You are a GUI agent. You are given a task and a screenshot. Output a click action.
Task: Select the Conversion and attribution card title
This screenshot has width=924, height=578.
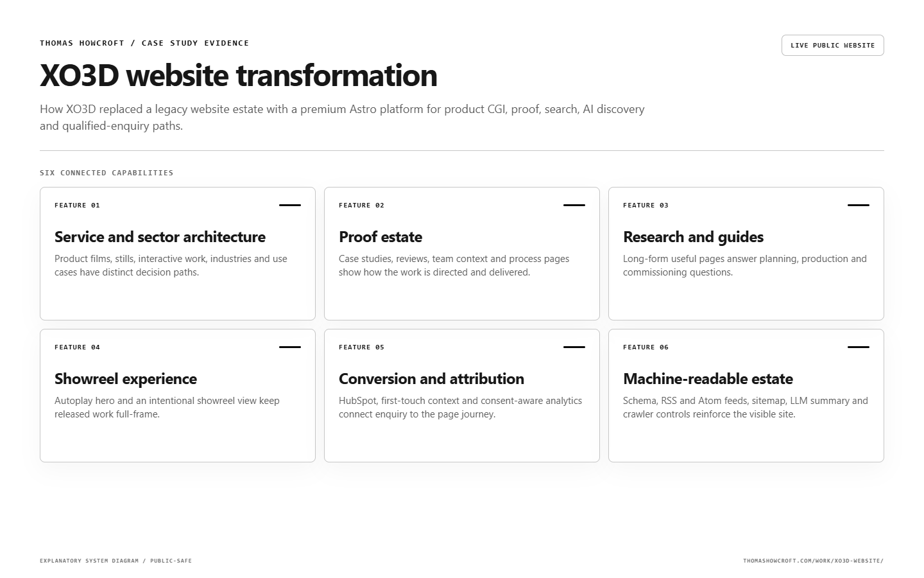pyautogui.click(x=431, y=379)
